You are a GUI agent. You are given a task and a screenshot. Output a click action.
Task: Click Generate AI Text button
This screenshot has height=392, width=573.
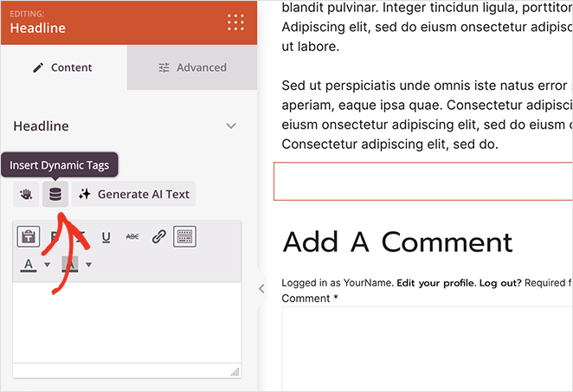point(134,194)
